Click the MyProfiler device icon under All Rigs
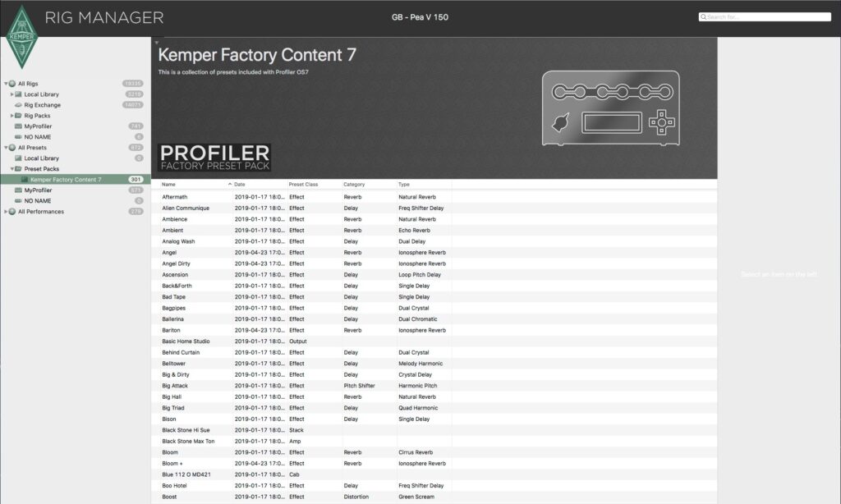Image resolution: width=841 pixels, height=504 pixels. [x=18, y=126]
